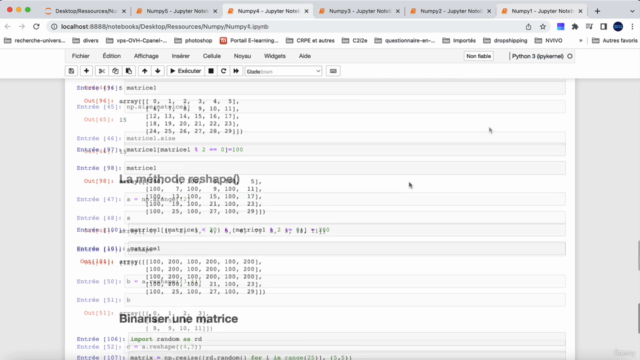Switch to Numpy3 browser tab
The height and width of the screenshot is (360, 640).
tap(359, 11)
